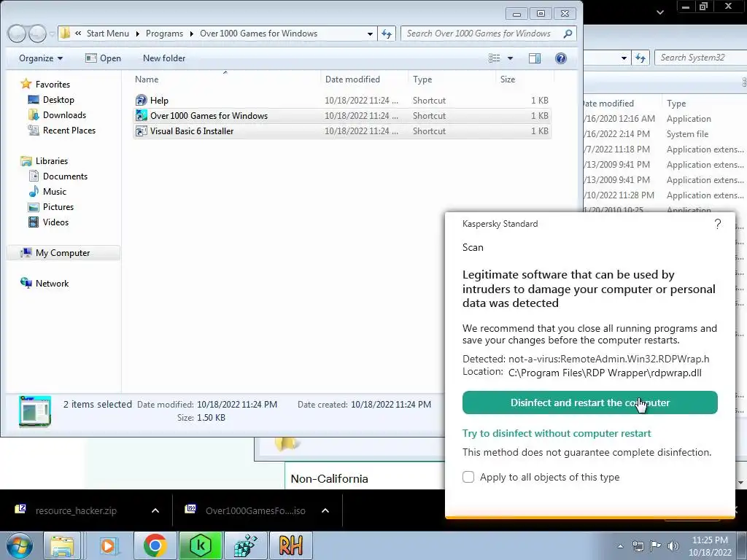The image size is (747, 560).
Task: Click the search magnifier icon in Explorer
Action: (568, 34)
